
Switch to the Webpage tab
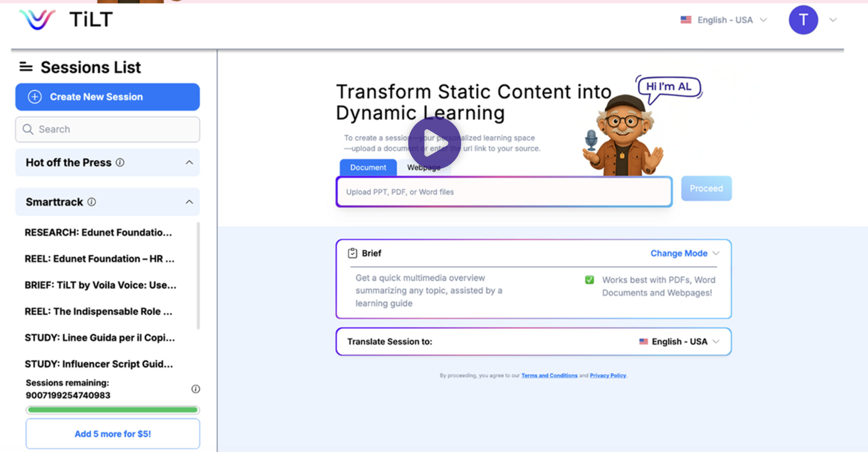point(424,167)
